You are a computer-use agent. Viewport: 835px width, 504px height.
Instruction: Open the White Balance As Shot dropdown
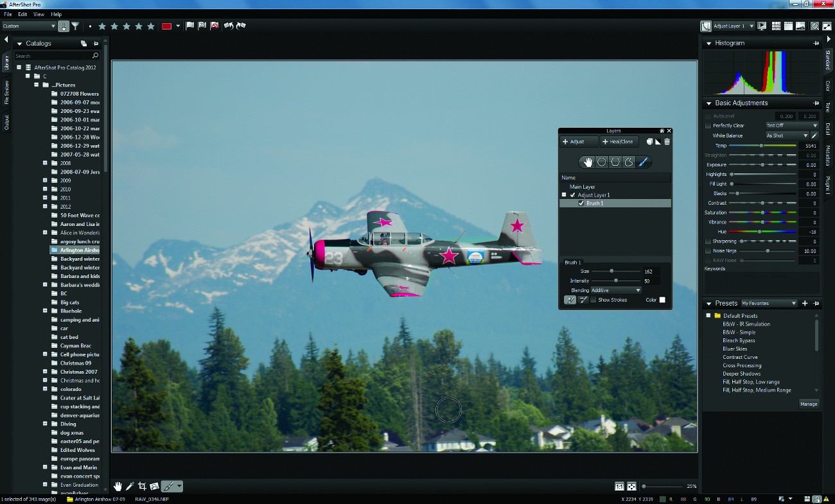coord(786,135)
